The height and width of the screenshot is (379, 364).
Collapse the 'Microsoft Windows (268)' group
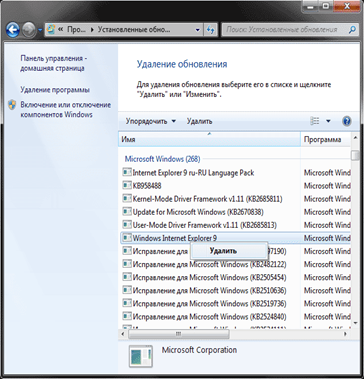tap(162, 159)
